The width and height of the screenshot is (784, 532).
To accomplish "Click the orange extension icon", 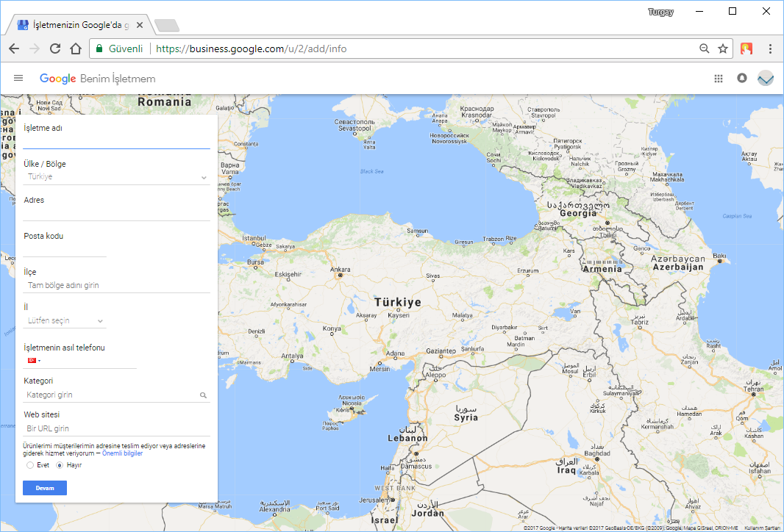I will 746,48.
